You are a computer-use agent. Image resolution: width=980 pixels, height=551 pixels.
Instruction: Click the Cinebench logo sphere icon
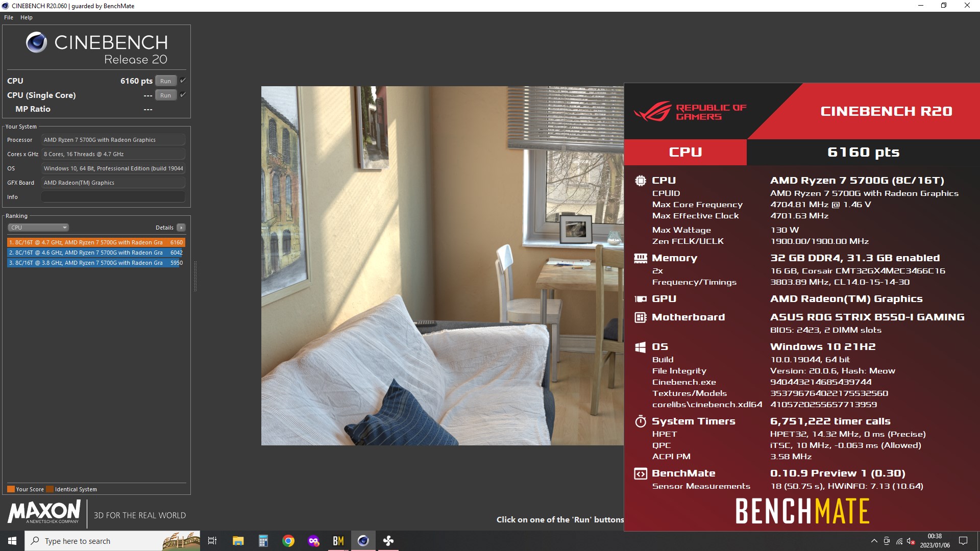coord(37,42)
